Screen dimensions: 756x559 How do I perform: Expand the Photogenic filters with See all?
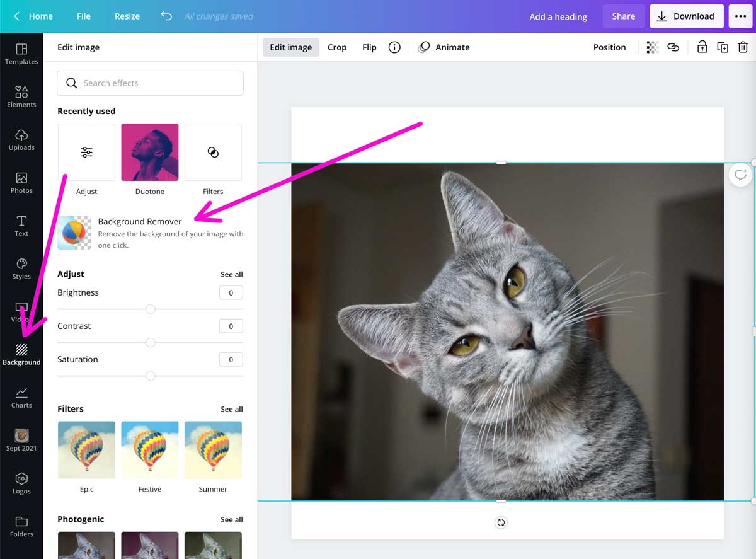(x=231, y=519)
